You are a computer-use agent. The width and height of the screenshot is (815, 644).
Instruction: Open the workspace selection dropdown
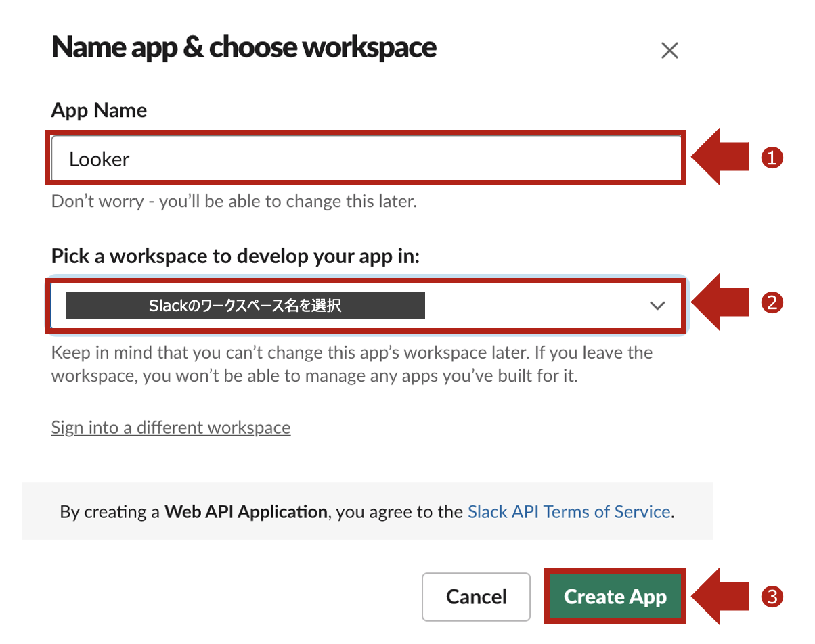[x=366, y=306]
